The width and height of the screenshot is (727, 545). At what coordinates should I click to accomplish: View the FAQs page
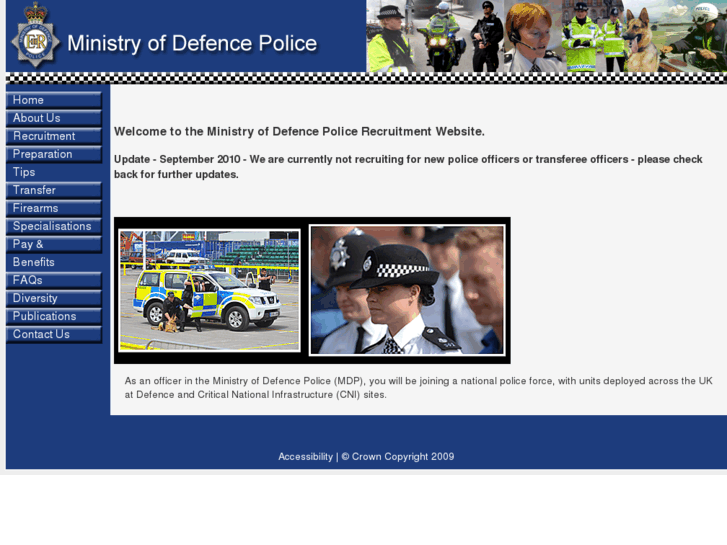pos(54,280)
